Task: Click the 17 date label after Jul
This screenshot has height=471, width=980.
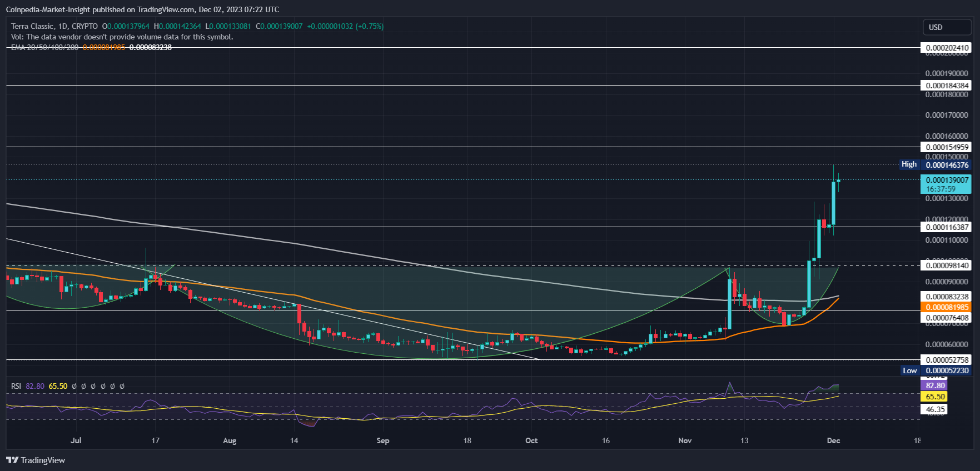Action: [x=156, y=440]
